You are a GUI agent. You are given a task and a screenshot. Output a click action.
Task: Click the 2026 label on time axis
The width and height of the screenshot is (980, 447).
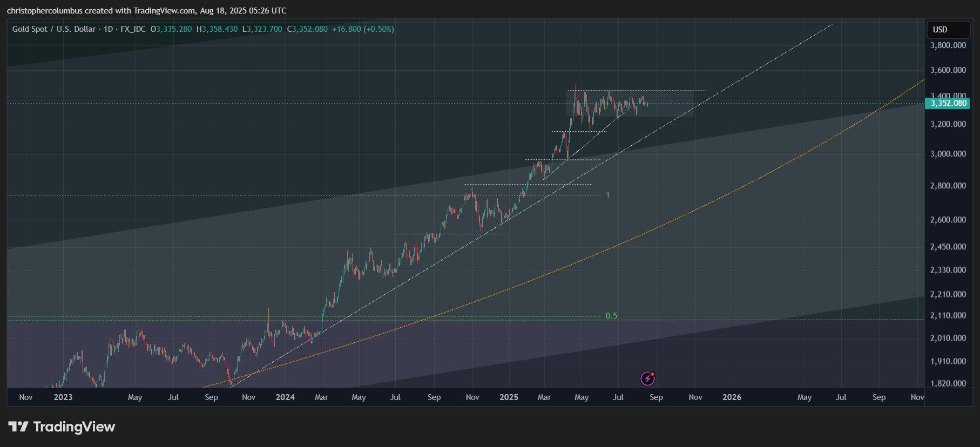732,397
